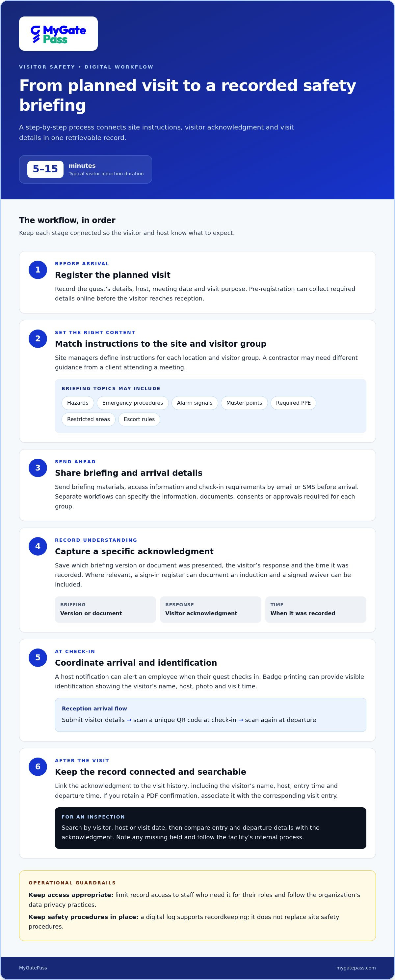This screenshot has height=980, width=395.
Task: Select the Hazards topic chip
Action: 78,403
